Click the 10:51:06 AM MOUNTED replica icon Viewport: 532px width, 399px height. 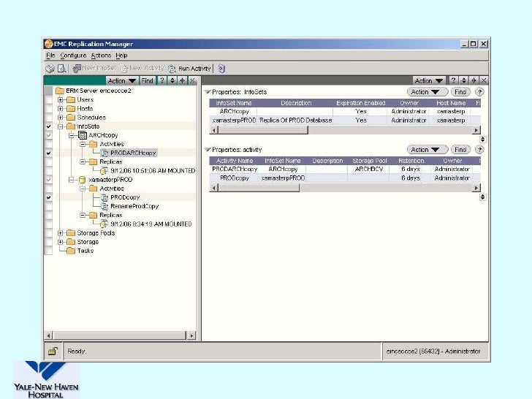click(104, 171)
